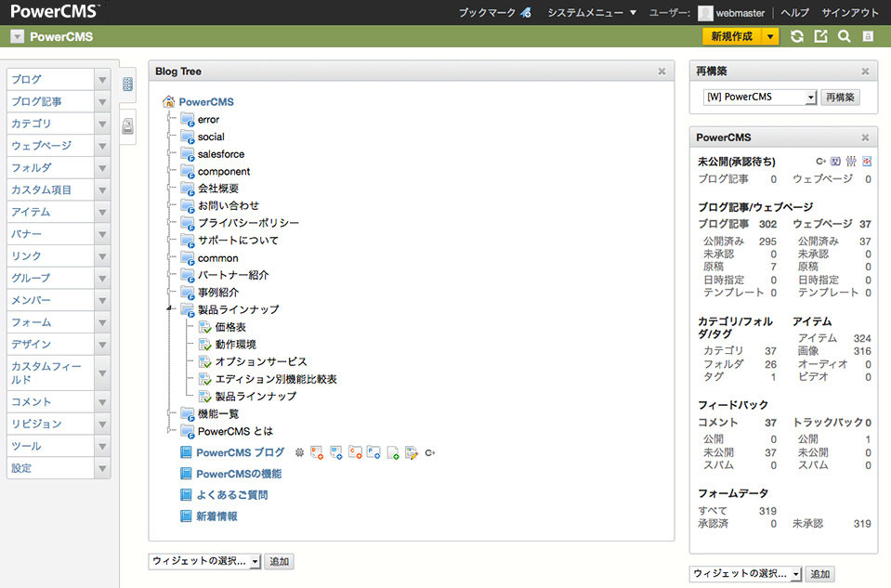Viewport: 891px width, 588px height.
Task: Create new category icon in PowerCMS ブログ row
Action: click(x=355, y=452)
